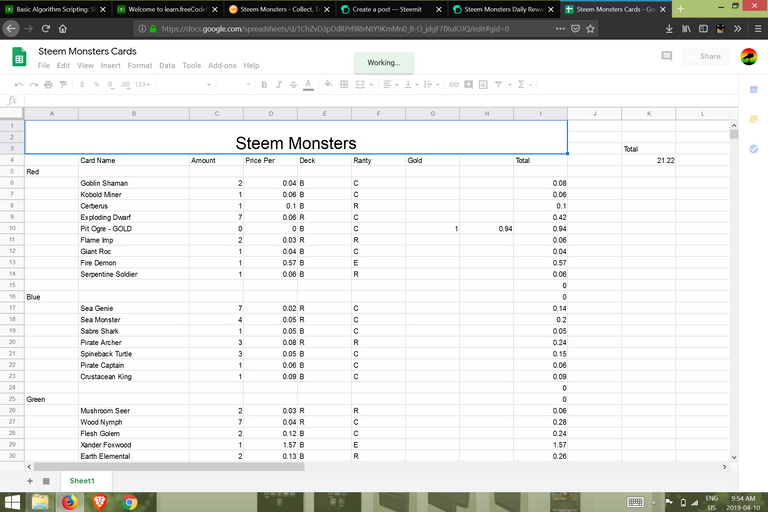Open the Format menu
Image resolution: width=768 pixels, height=512 pixels.
point(140,66)
